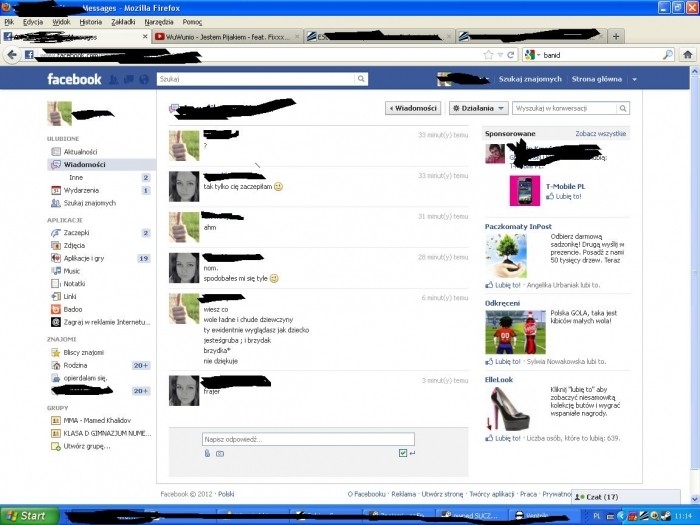Image resolution: width=700 pixels, height=525 pixels.
Task: Click the paperclip attach file icon
Action: coord(207,453)
